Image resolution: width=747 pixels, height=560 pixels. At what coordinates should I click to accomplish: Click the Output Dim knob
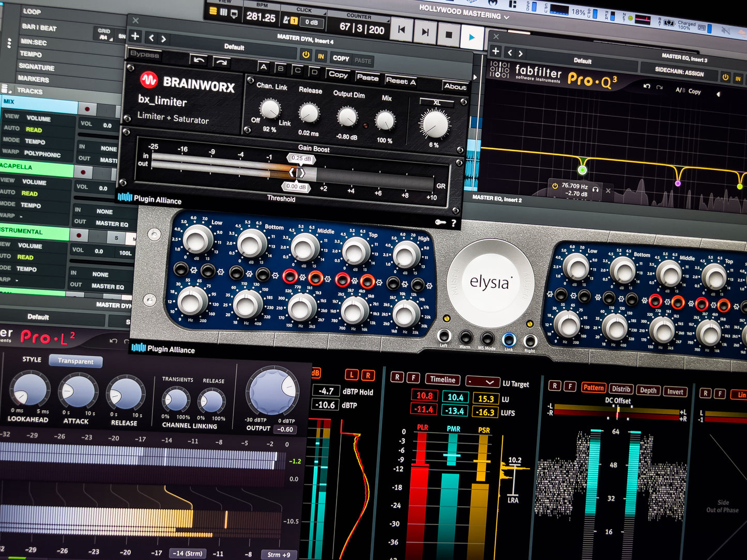347,117
